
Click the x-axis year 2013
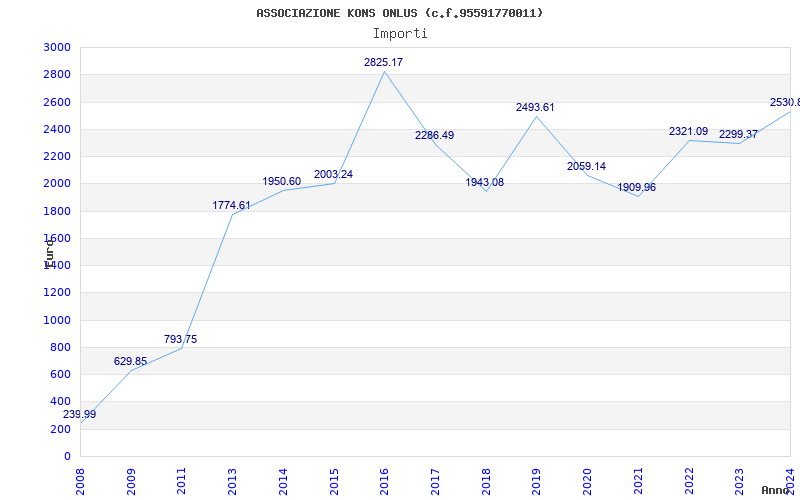click(x=233, y=482)
